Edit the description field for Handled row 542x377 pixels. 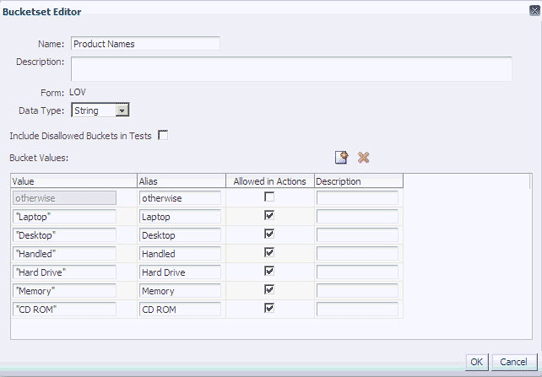357,254
